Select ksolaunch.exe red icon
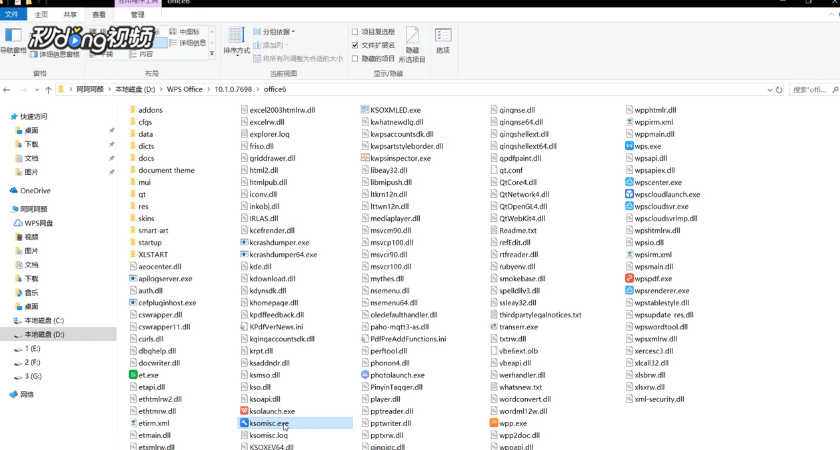Viewport: 840px width, 450px height. [244, 411]
